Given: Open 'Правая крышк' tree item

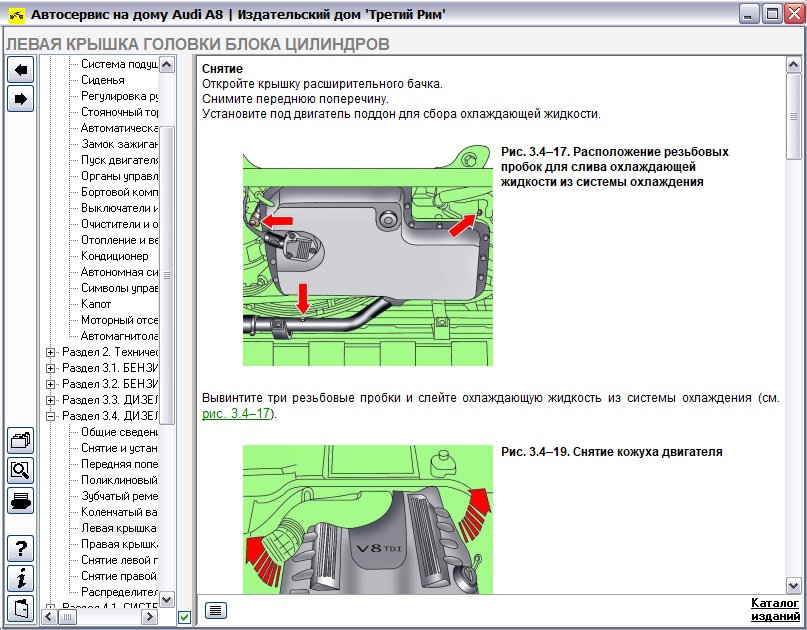Looking at the screenshot, I should point(119,544).
